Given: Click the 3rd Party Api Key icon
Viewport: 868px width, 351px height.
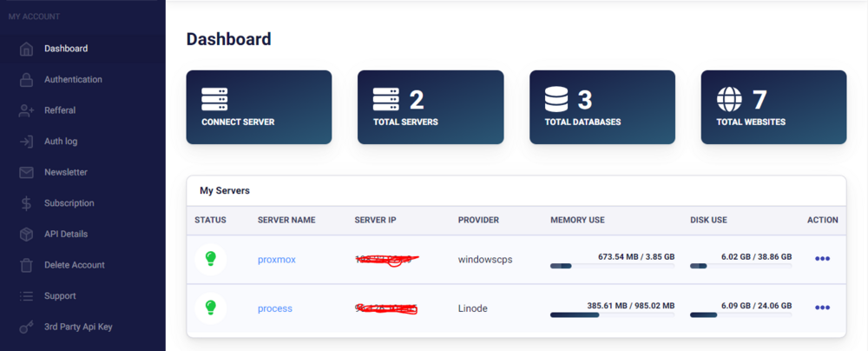Looking at the screenshot, I should tap(27, 327).
